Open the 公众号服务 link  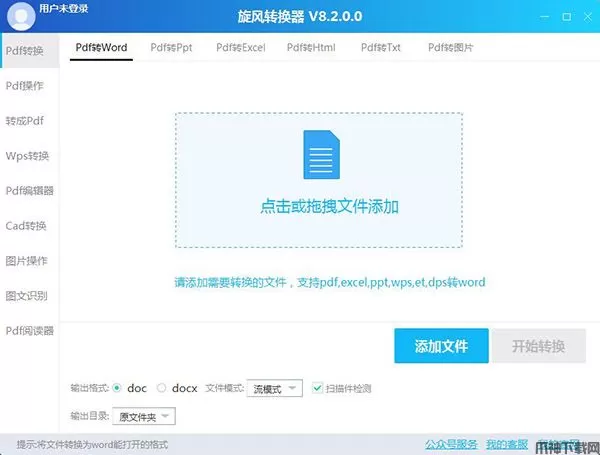click(x=451, y=444)
